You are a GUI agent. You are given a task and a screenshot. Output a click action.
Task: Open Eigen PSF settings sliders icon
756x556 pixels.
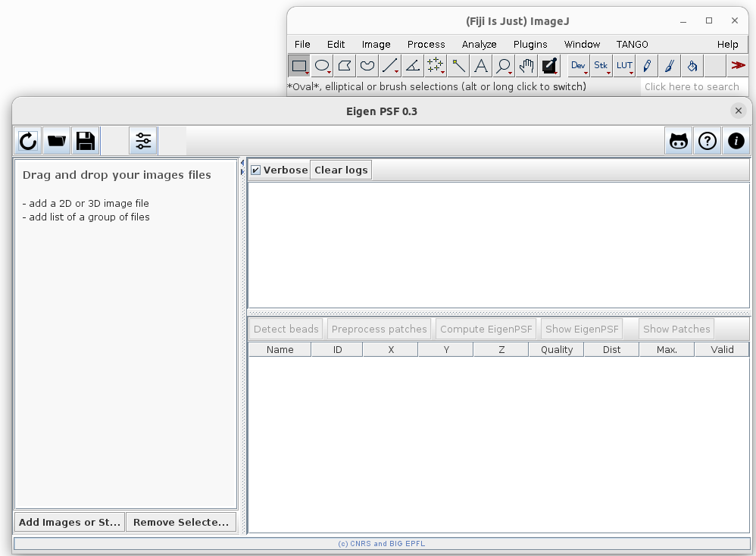click(143, 141)
